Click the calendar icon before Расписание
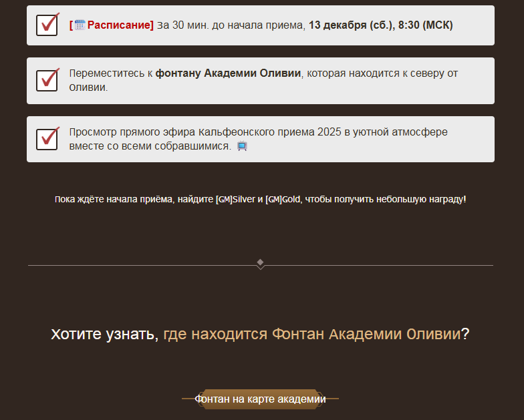 pos(80,25)
